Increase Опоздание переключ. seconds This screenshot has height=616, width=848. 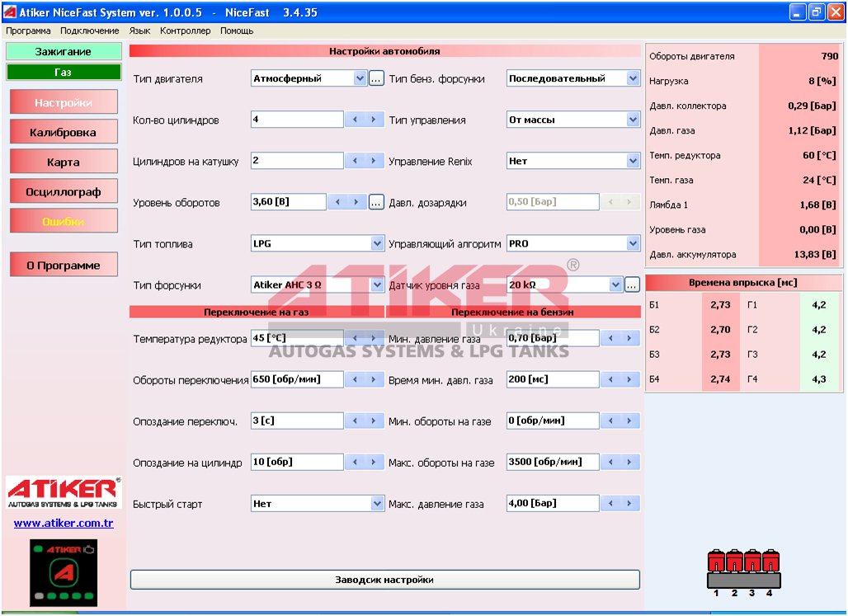[373, 421]
